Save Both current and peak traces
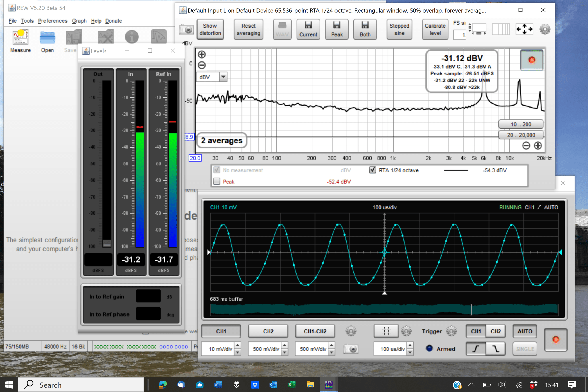588x392 pixels. pos(365,30)
